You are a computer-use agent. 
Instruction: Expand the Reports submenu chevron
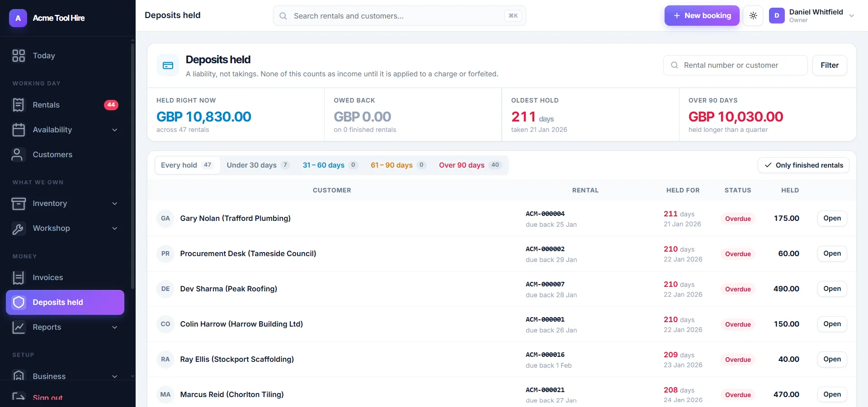pos(115,327)
